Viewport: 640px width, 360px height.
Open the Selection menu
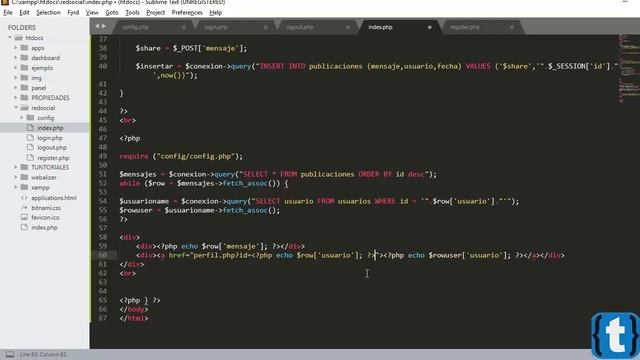48,13
